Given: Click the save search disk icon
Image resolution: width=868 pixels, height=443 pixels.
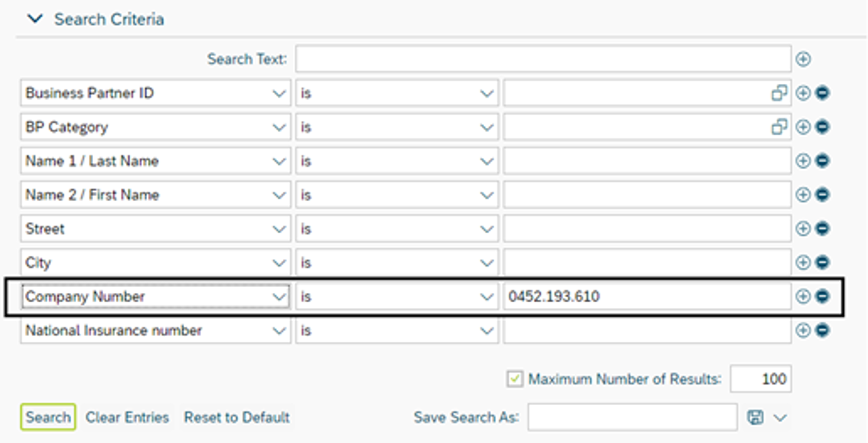Looking at the screenshot, I should point(755,417).
